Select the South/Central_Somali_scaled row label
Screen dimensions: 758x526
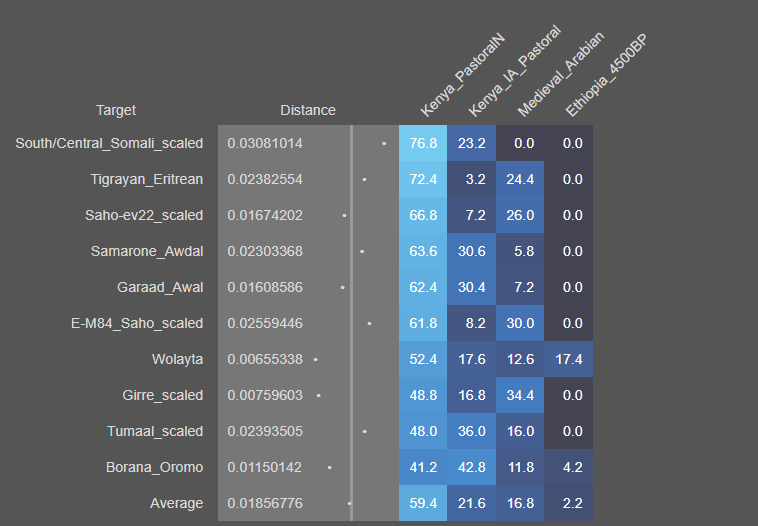(x=109, y=143)
